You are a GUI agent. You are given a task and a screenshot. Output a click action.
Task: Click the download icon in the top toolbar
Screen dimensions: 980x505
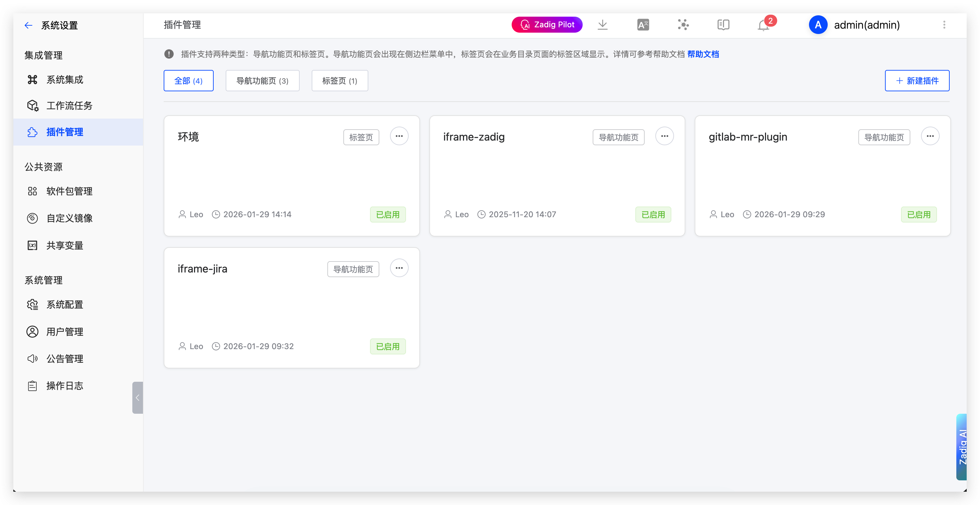pos(603,24)
